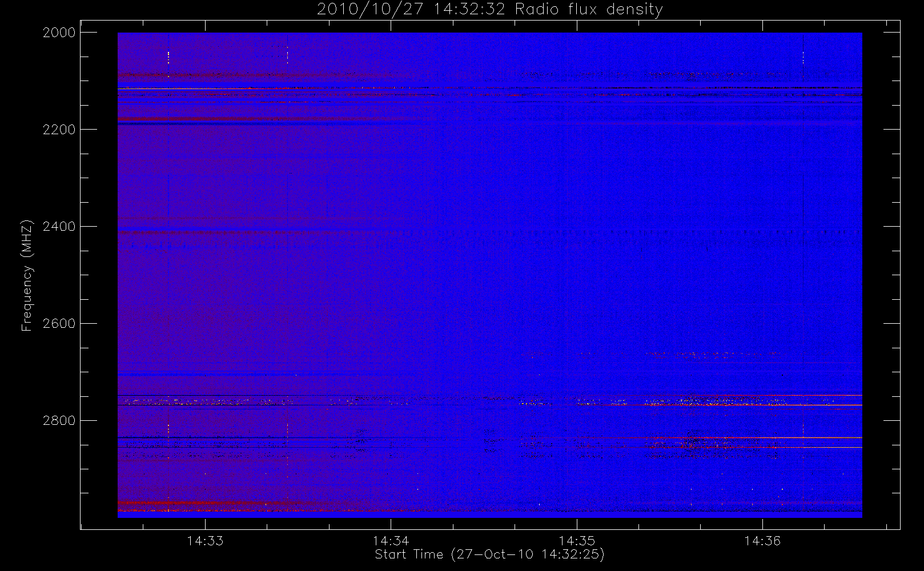Click the 14:35 time tick label
The height and width of the screenshot is (571, 924).
[577, 540]
